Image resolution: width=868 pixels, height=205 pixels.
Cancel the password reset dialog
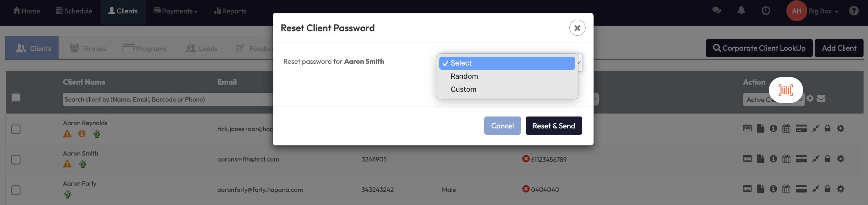point(502,126)
